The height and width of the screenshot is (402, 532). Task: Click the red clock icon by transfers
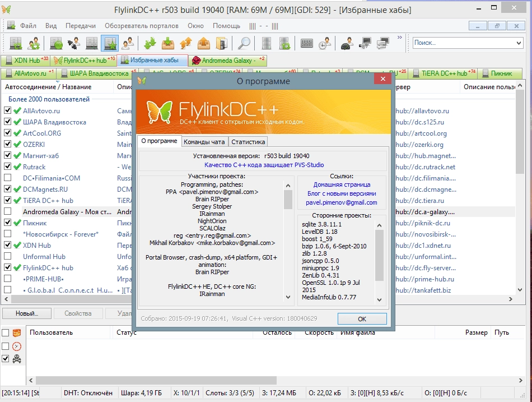click(x=17, y=346)
